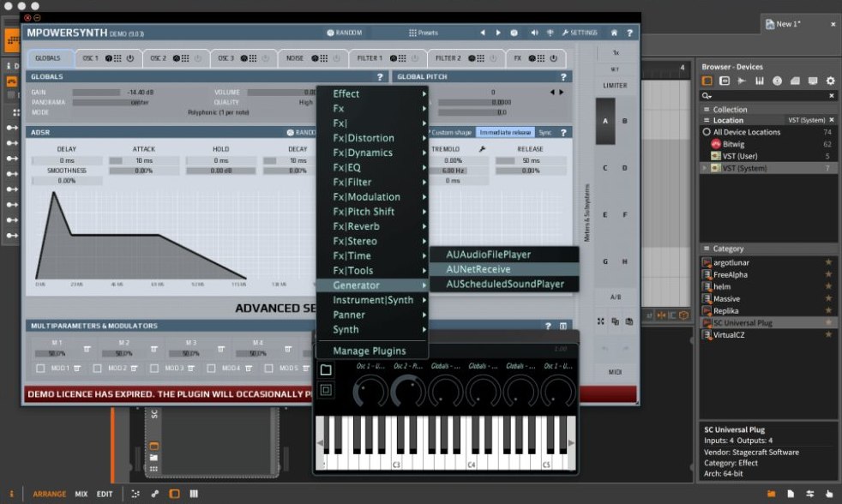Select preset slot B

(624, 122)
